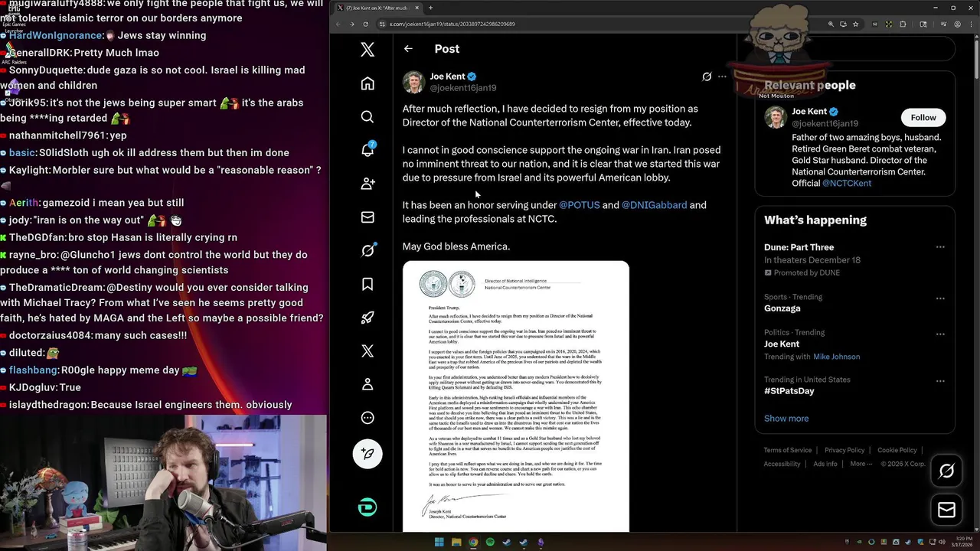Go back using the Post arrow
Viewport: 980px width, 551px height.
(x=408, y=49)
